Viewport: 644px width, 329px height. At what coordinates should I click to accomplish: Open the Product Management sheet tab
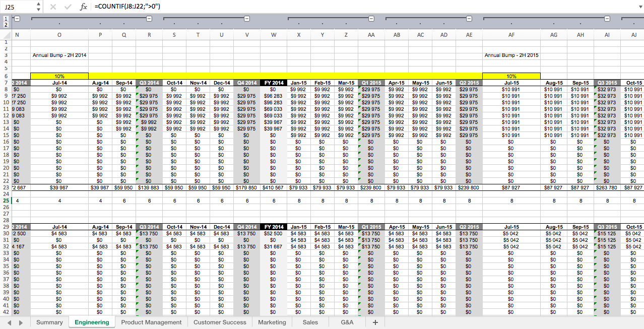coord(151,322)
